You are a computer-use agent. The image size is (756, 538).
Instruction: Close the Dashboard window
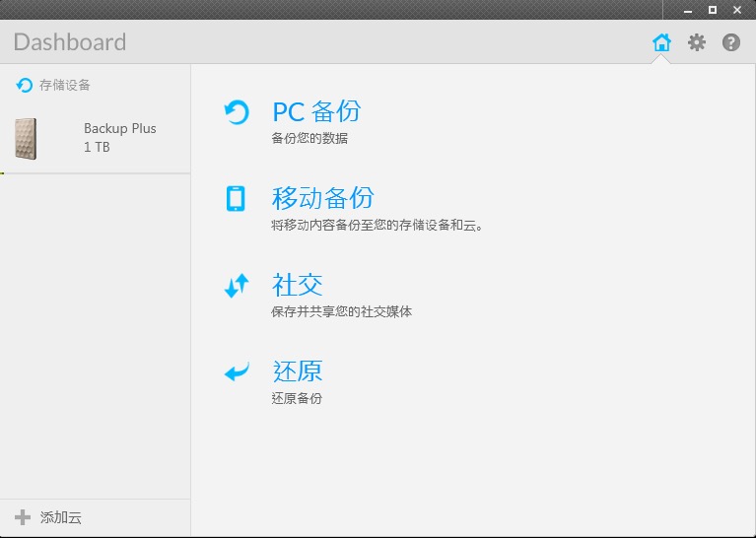(738, 10)
